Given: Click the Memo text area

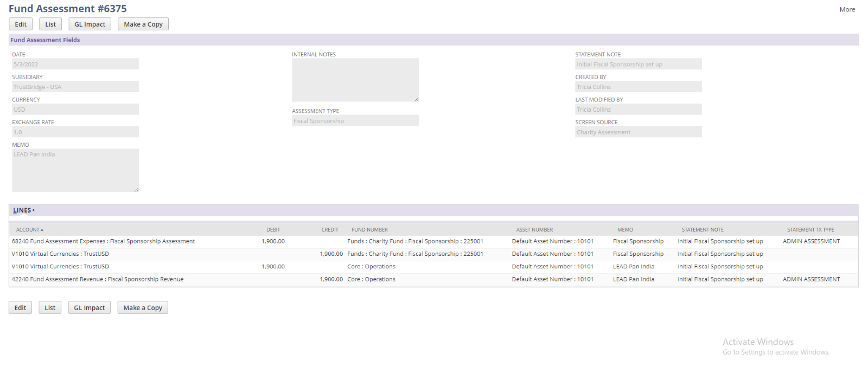Looking at the screenshot, I should 75,170.
